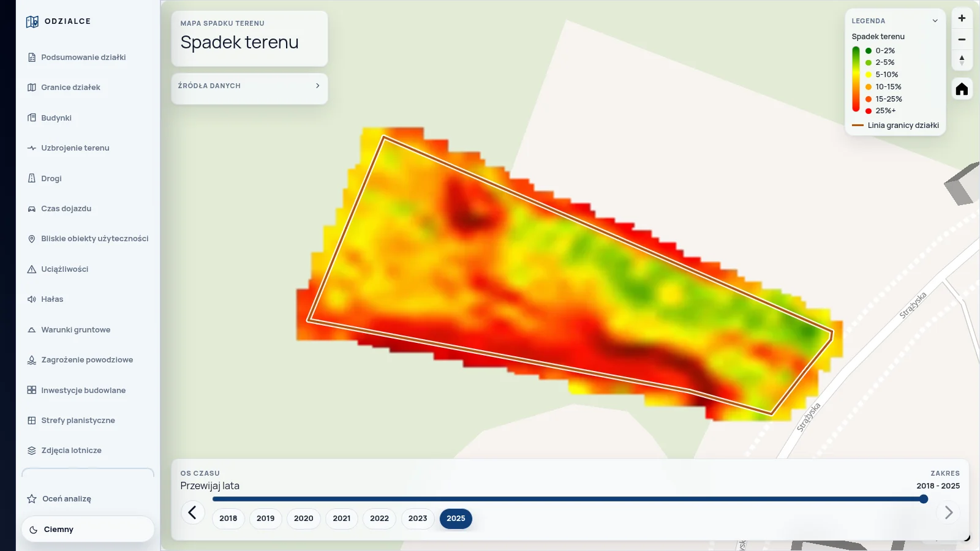Image resolution: width=980 pixels, height=551 pixels.
Task: Click the Strefy planistyczne table icon
Action: tap(32, 421)
